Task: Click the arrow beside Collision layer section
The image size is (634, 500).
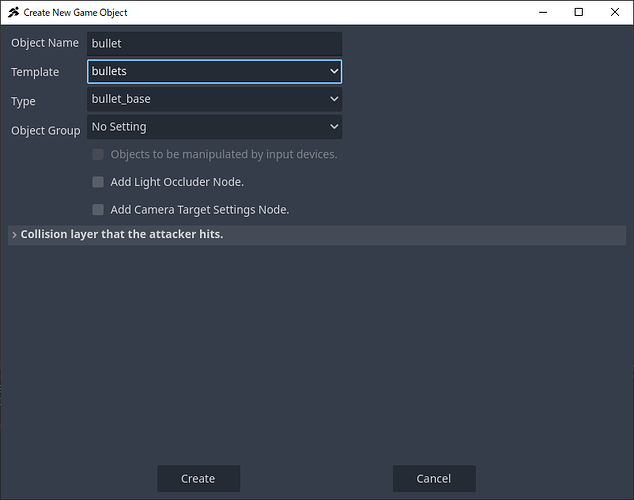Action: point(14,235)
